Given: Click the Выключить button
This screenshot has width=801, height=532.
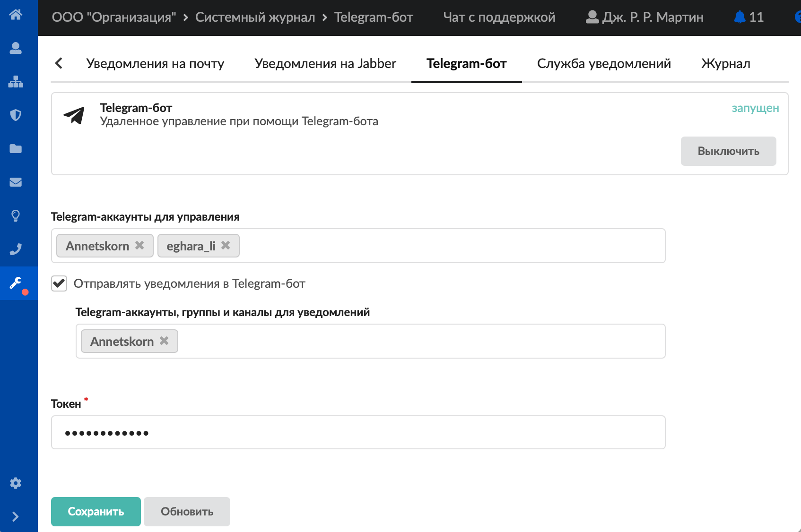Looking at the screenshot, I should point(728,151).
